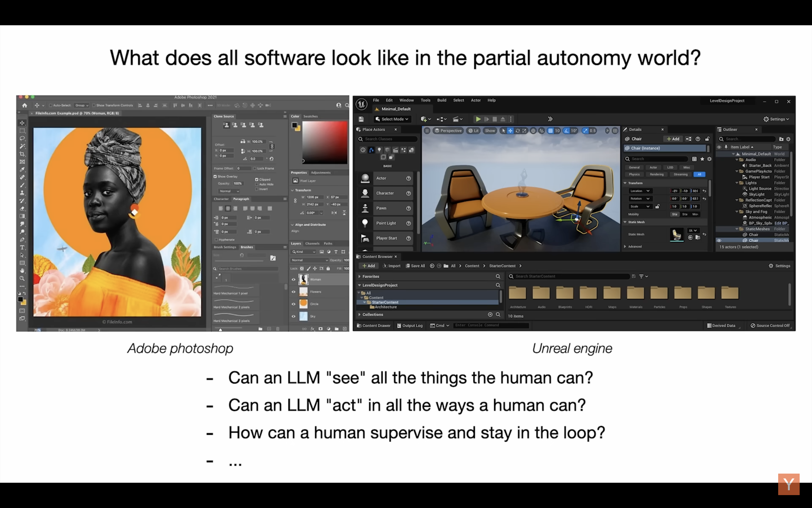Click the Unreal Engine logo icon
Image resolution: width=812 pixels, height=508 pixels.
click(361, 104)
